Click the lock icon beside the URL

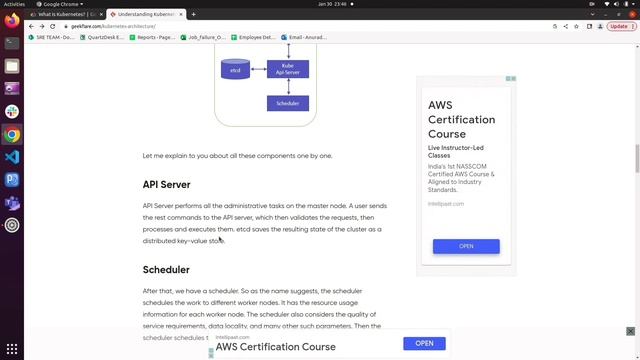pos(66,26)
